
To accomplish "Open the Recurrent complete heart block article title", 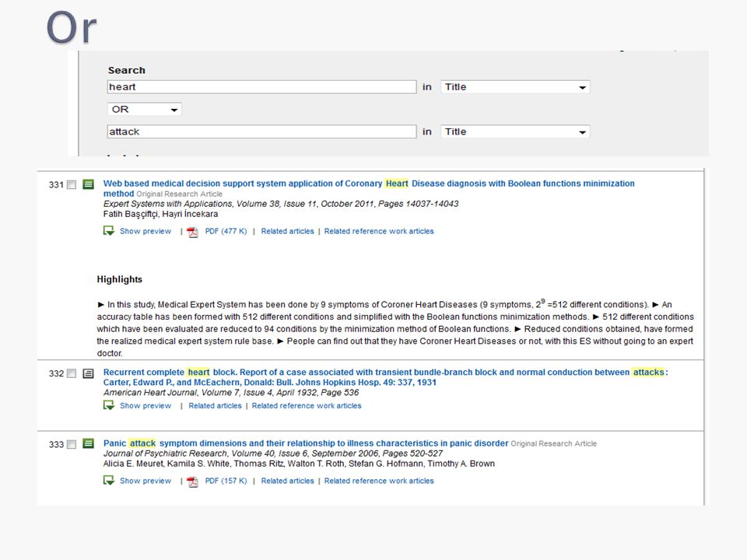I will 385,377.
